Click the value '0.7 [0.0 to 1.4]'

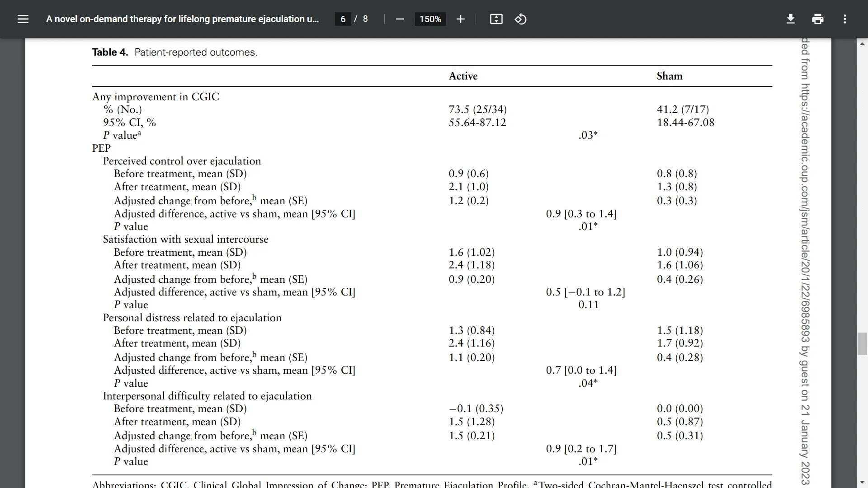click(x=581, y=370)
